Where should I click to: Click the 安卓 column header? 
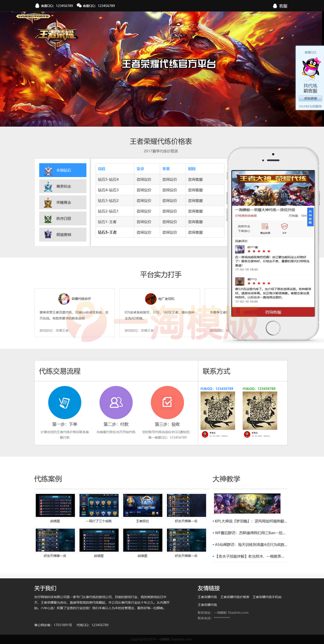coord(140,169)
